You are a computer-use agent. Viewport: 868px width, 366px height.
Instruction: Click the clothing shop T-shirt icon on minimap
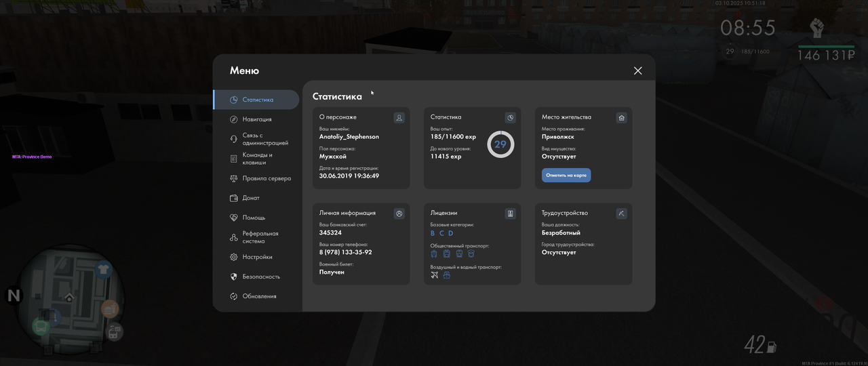pos(103,270)
